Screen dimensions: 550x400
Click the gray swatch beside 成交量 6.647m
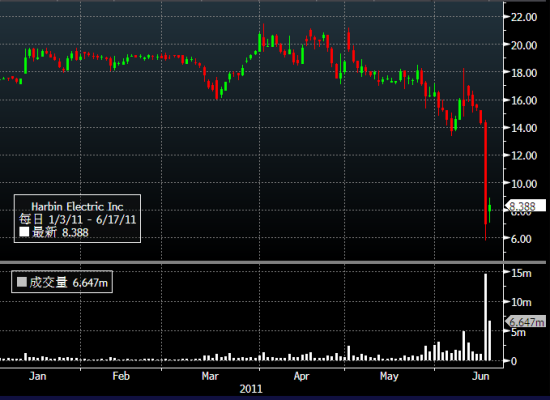click(x=22, y=282)
